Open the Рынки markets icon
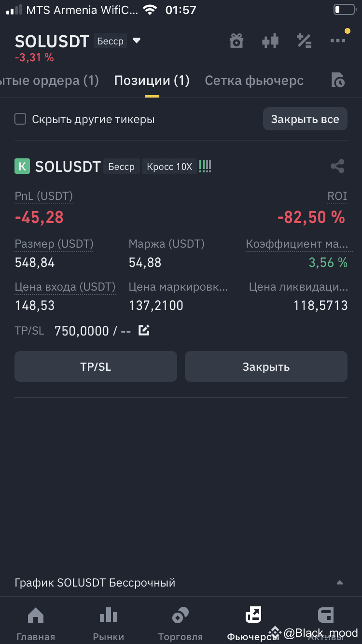This screenshot has height=644, width=362. click(x=108, y=624)
